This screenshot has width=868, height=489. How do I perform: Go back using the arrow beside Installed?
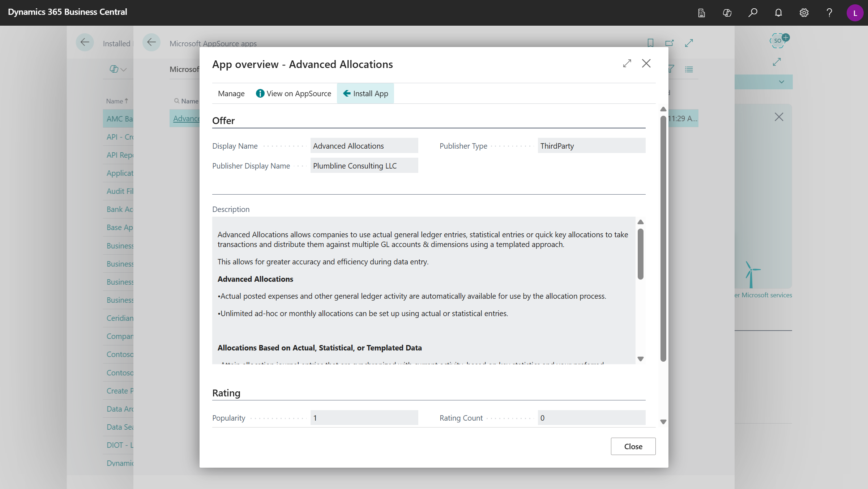point(85,42)
